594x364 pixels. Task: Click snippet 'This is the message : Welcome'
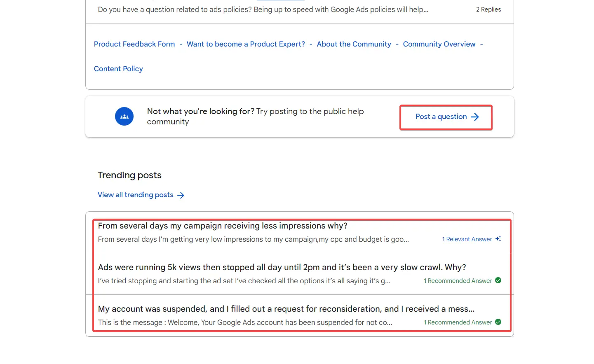click(245, 322)
